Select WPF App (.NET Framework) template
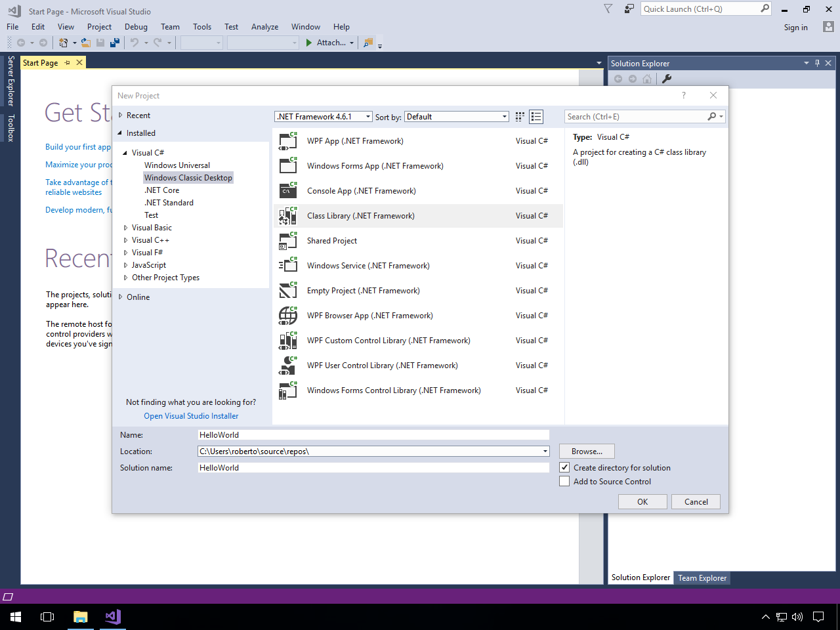The width and height of the screenshot is (840, 630). pyautogui.click(x=418, y=141)
